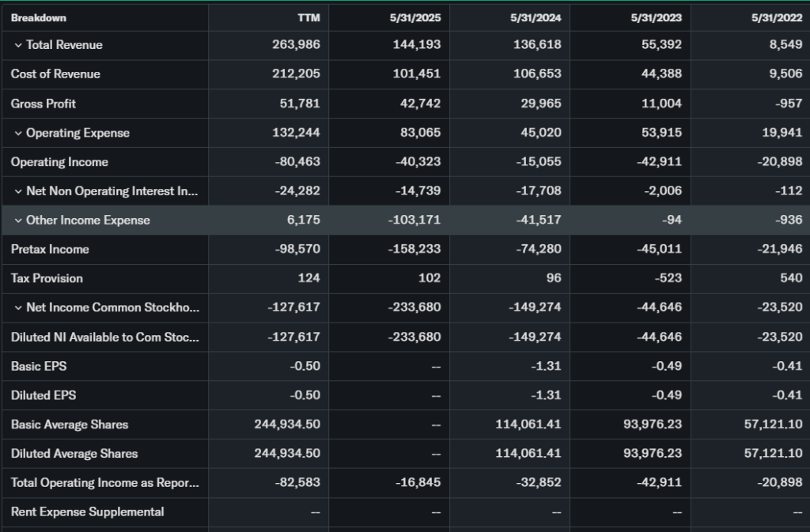Expand Net Income Common Stockholders chevron

click(x=18, y=308)
